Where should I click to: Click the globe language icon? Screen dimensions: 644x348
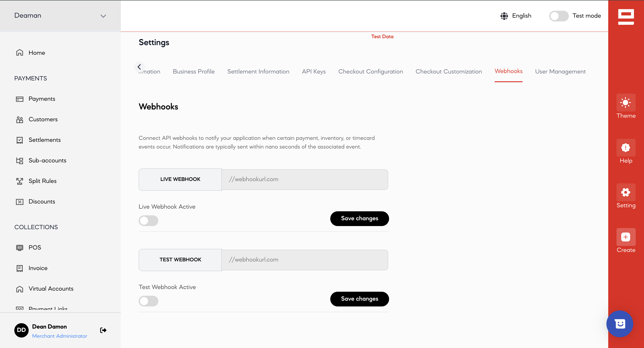(504, 16)
